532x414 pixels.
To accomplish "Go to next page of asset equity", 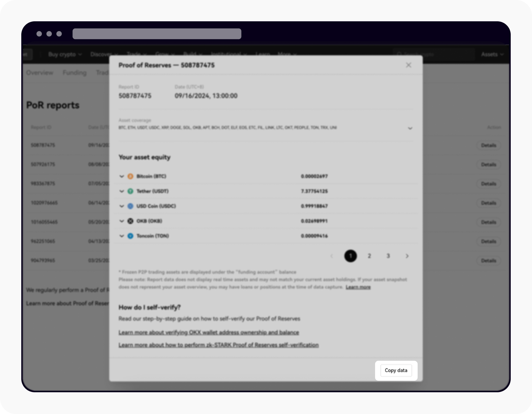I will 407,256.
